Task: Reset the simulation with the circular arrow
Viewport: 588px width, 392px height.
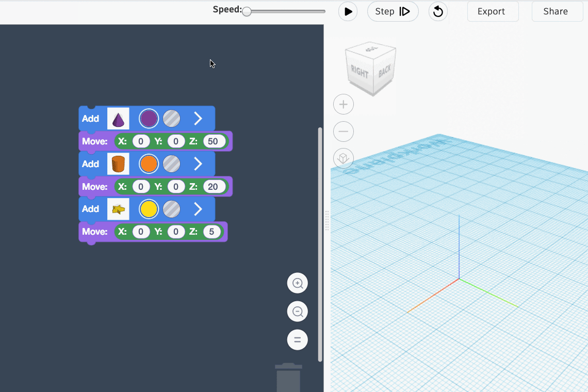Action: click(x=438, y=12)
